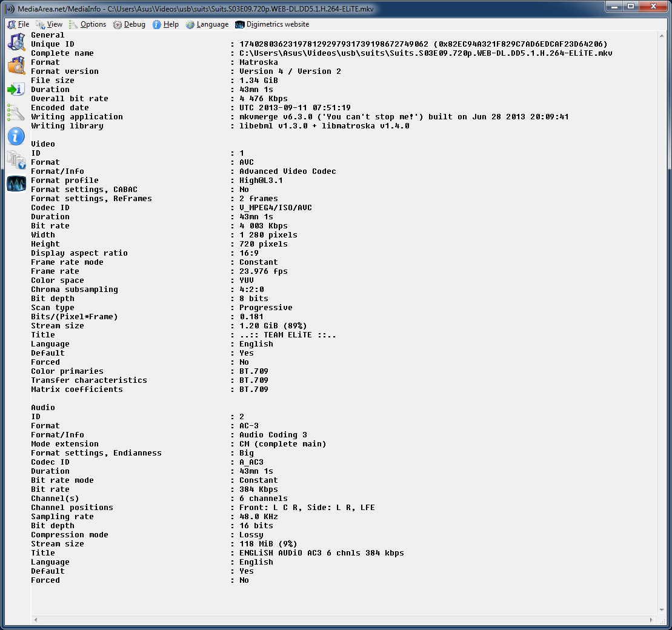The width and height of the screenshot is (672, 630).
Task: Click the 'UTC 2013-09-11 07:51:19' encoded date
Action: click(295, 108)
